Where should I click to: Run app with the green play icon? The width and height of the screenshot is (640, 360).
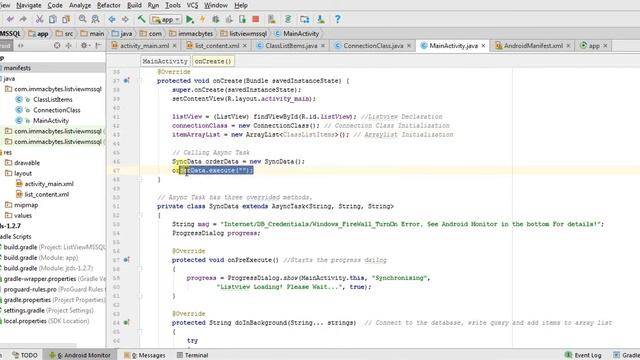click(189, 19)
